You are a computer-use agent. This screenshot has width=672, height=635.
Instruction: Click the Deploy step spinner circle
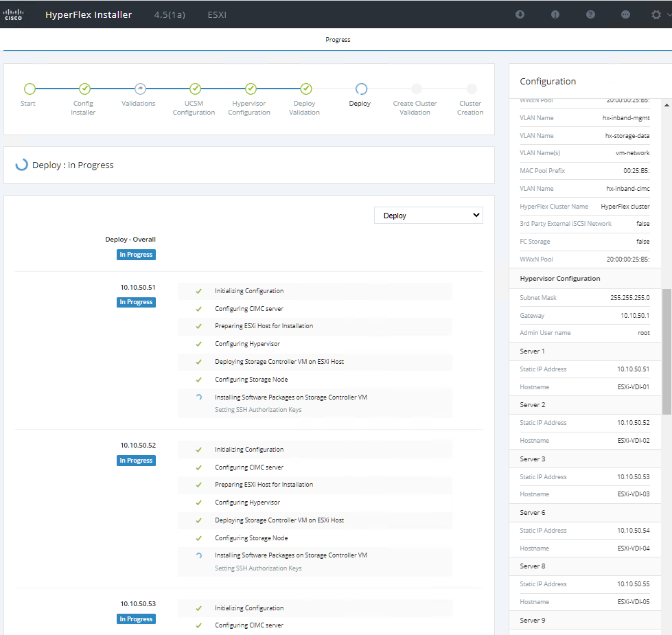click(x=361, y=89)
